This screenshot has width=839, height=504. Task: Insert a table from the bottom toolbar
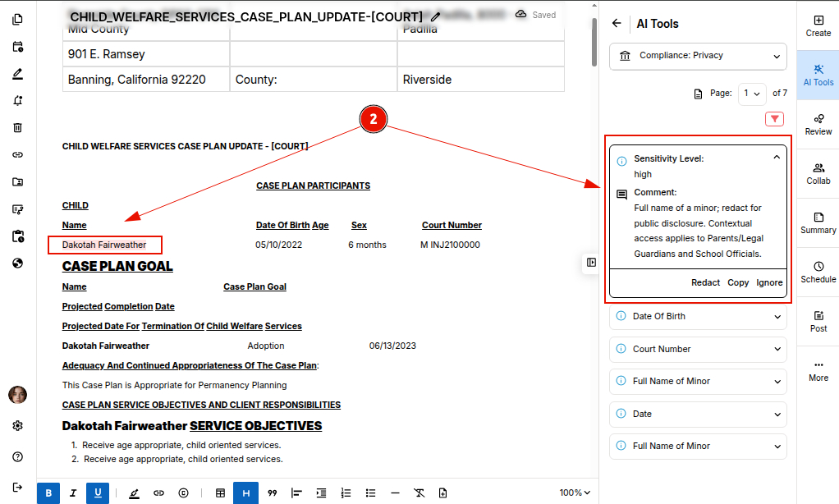220,493
